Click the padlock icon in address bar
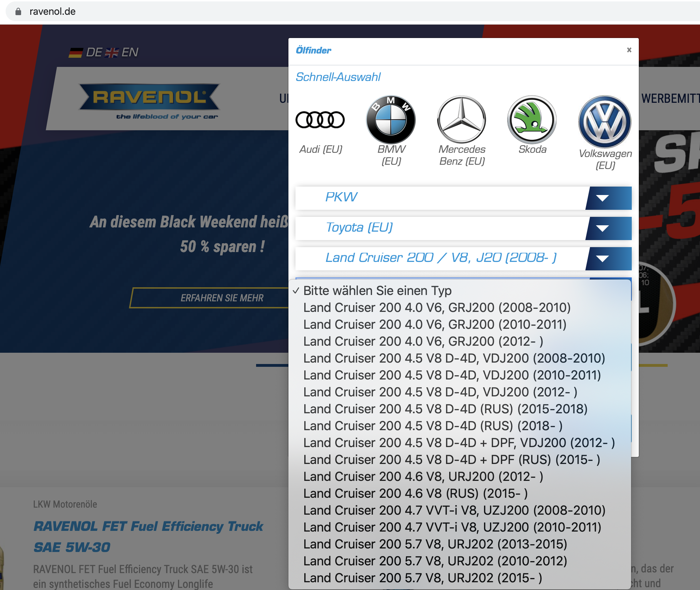700x590 pixels. coord(18,12)
